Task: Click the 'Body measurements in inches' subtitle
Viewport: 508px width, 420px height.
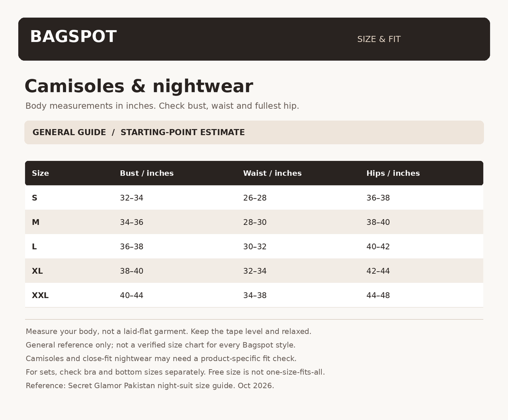Action: [x=162, y=106]
